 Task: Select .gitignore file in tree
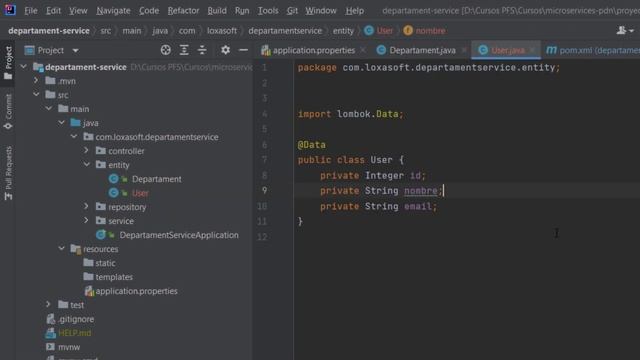point(76,319)
